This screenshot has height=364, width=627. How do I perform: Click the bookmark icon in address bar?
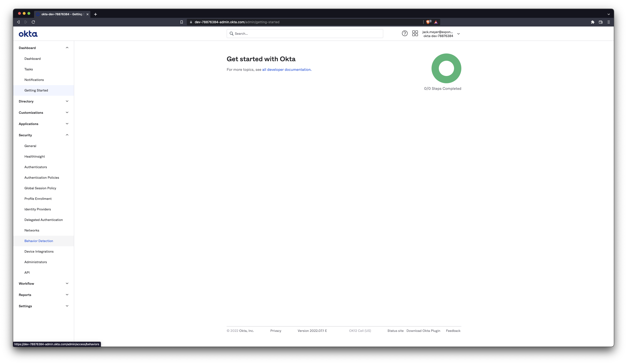182,22
